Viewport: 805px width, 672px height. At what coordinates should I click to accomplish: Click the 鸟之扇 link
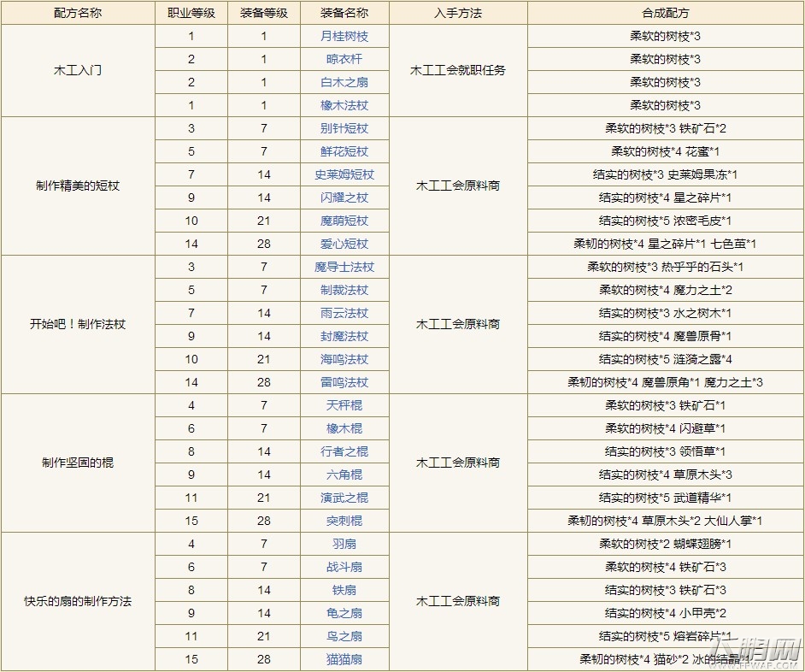pos(344,637)
